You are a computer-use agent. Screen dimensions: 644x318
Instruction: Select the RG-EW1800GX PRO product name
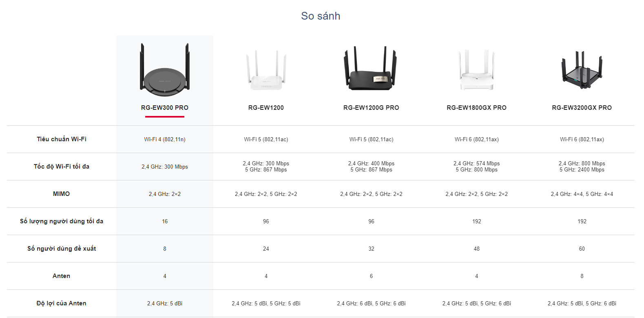[x=476, y=108]
